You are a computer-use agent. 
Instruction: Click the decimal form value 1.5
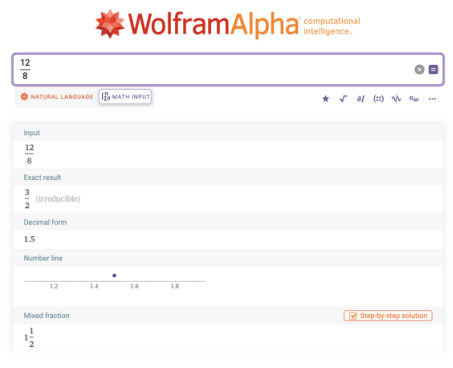click(29, 239)
